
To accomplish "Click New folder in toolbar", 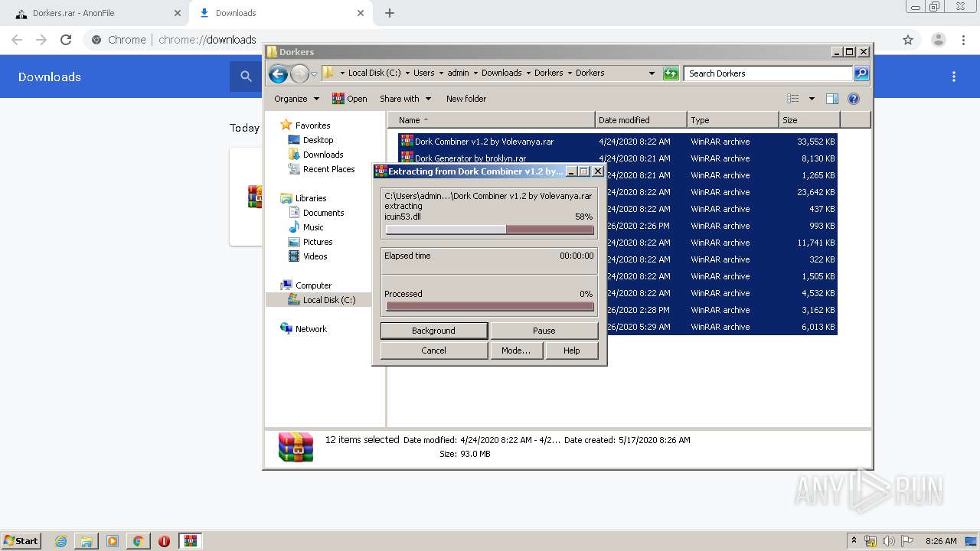I will pyautogui.click(x=466, y=99).
